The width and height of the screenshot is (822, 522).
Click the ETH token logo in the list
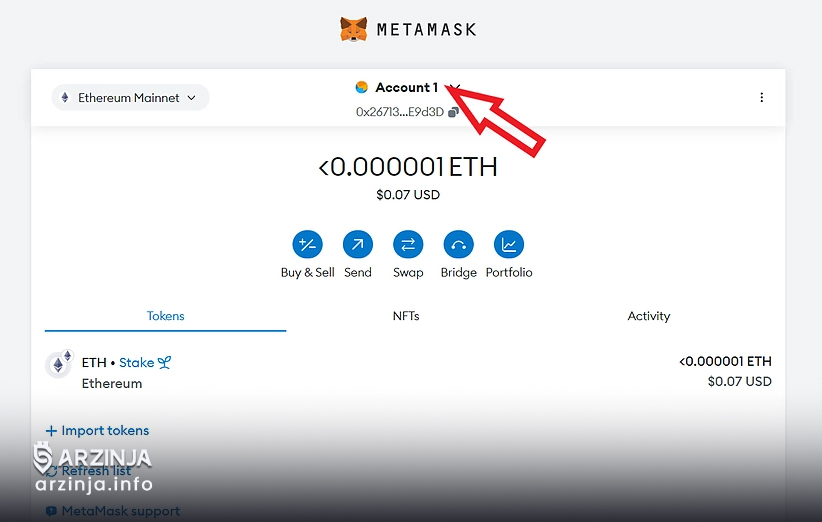click(59, 364)
